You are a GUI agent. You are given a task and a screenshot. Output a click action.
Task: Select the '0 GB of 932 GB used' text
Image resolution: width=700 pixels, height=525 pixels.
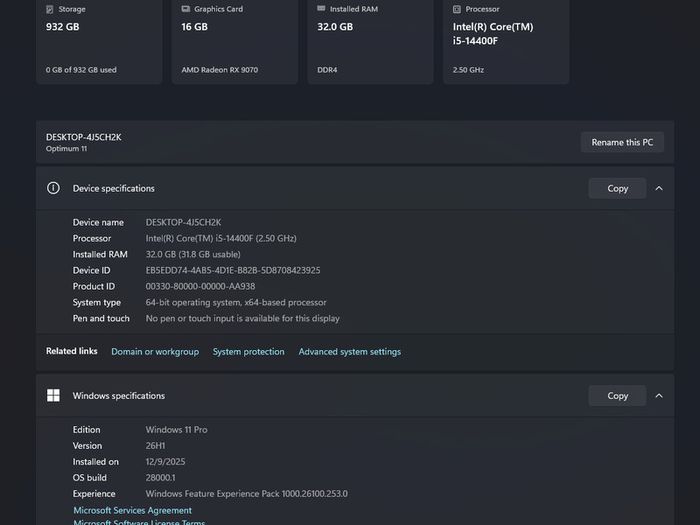(x=81, y=70)
